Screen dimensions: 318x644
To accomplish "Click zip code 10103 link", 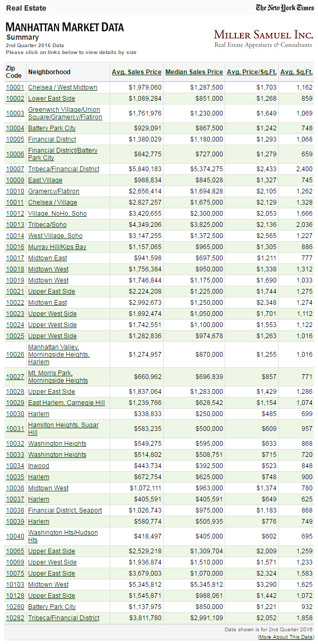I will click(x=15, y=585).
